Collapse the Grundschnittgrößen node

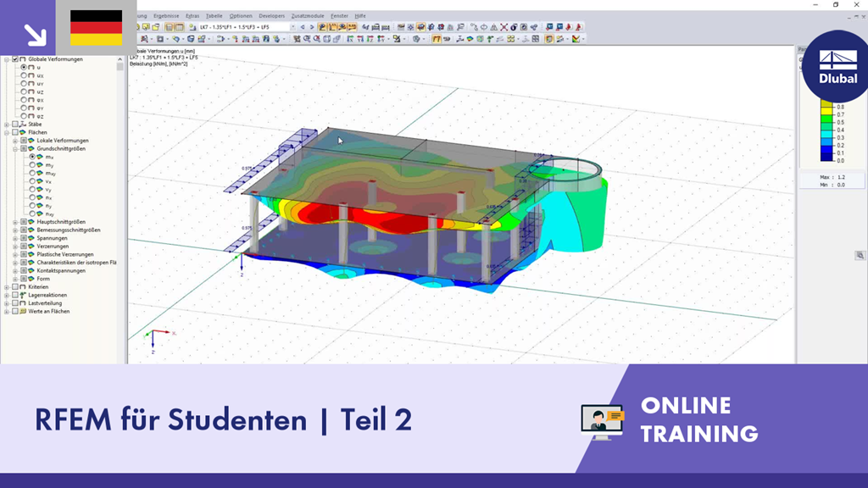click(15, 149)
